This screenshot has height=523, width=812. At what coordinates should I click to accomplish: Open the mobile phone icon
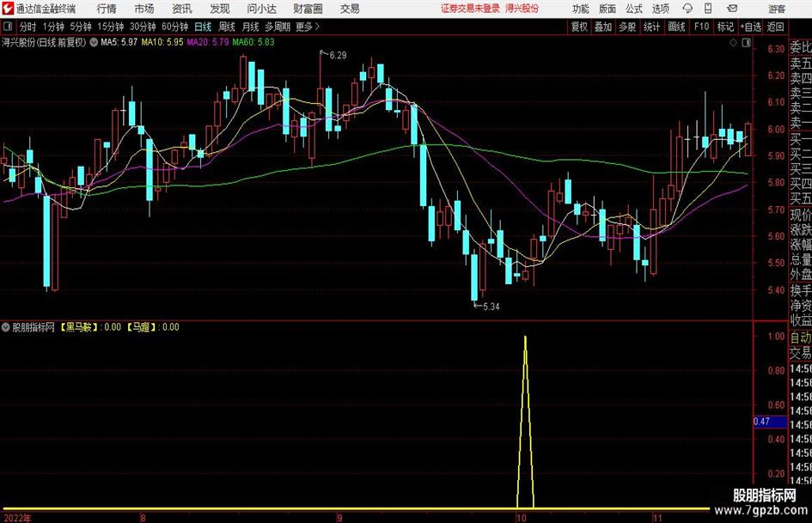click(708, 9)
